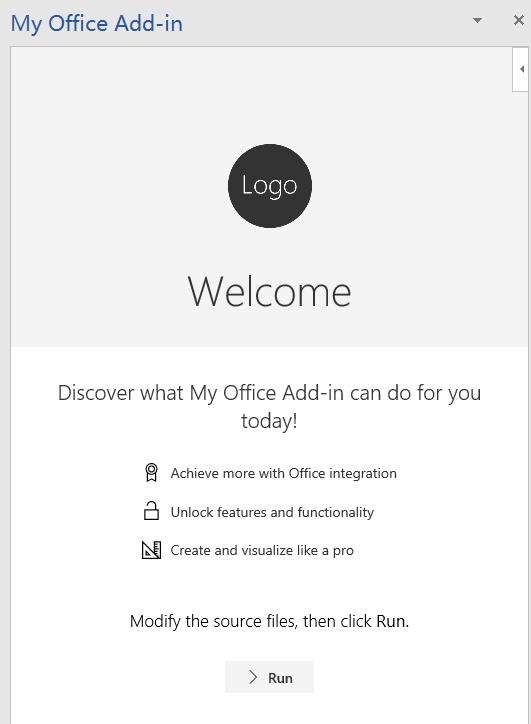Click the bold Run word in the instruction

coord(391,621)
